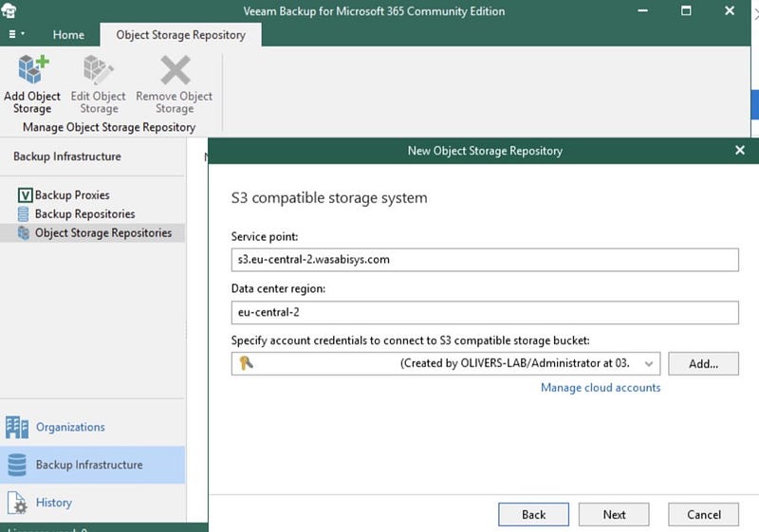Screen dimensions: 759x532
Task: Click the S3 compatible storage system heading
Action: (x=329, y=198)
